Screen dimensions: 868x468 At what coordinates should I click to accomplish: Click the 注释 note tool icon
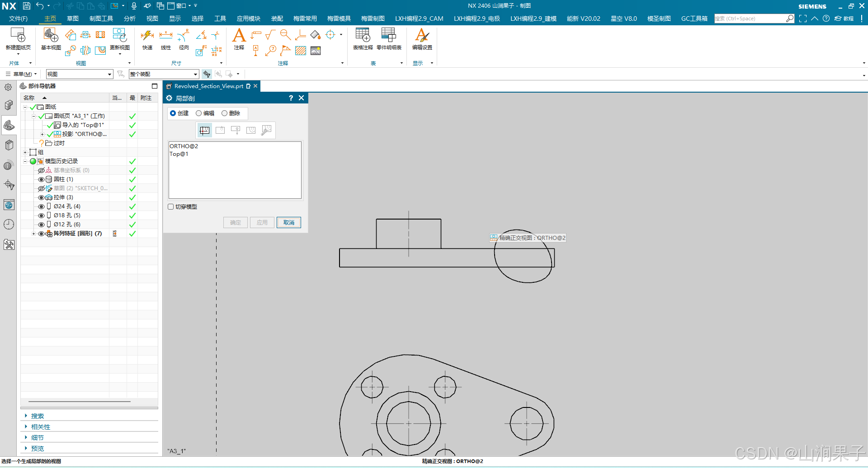point(239,35)
